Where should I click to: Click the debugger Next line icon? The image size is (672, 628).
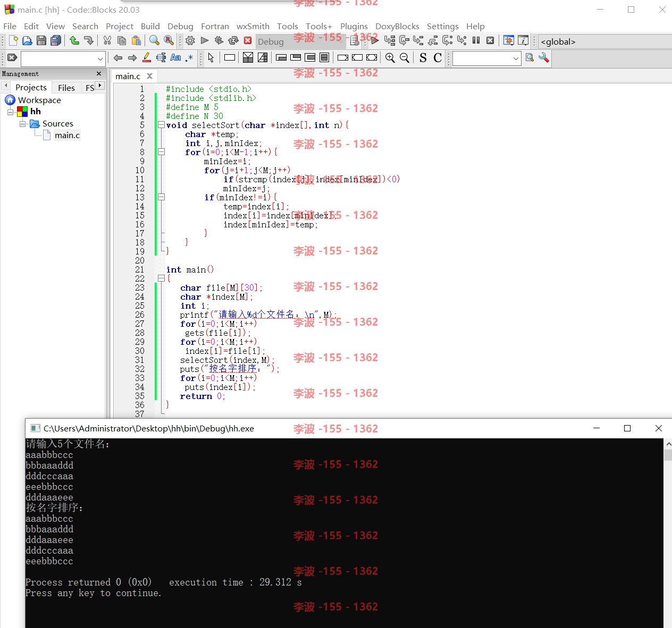pyautogui.click(x=404, y=40)
